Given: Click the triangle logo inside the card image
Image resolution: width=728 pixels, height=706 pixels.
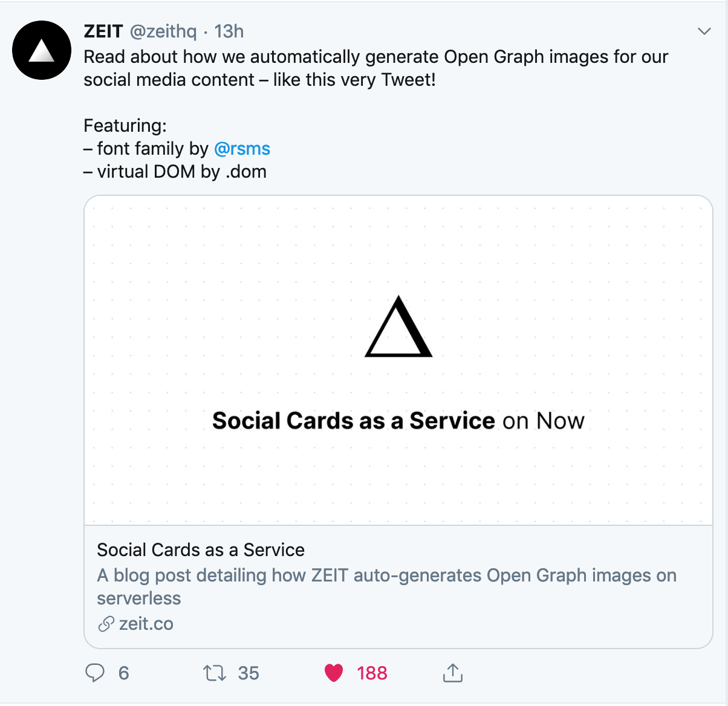Looking at the screenshot, I should click(398, 326).
